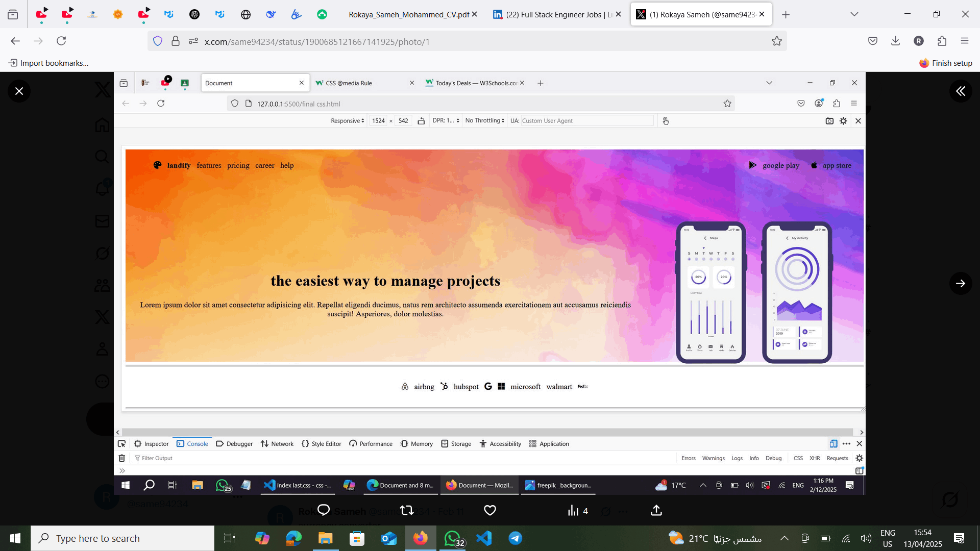Open the share post icon
The width and height of the screenshot is (980, 551).
point(656,510)
